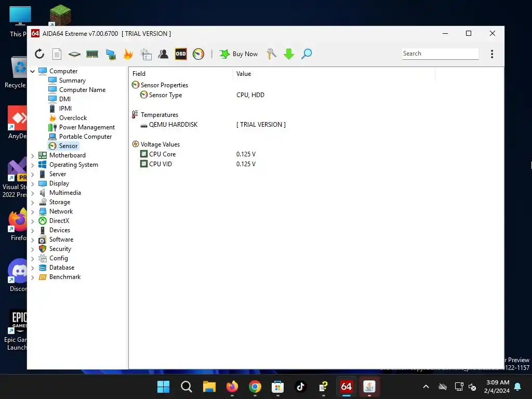
Task: Open File Explorer from the taskbar
Action: pyautogui.click(x=209, y=387)
